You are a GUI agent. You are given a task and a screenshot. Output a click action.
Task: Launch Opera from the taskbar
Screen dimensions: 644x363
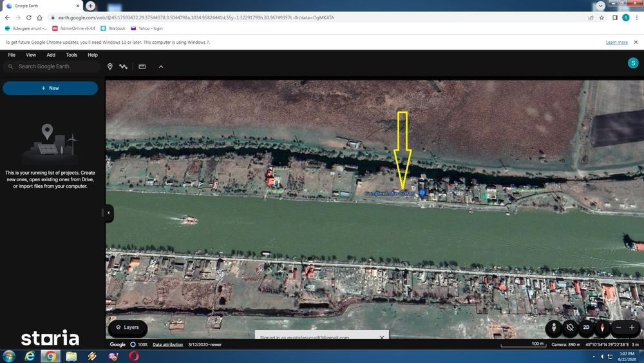pyautogui.click(x=133, y=356)
